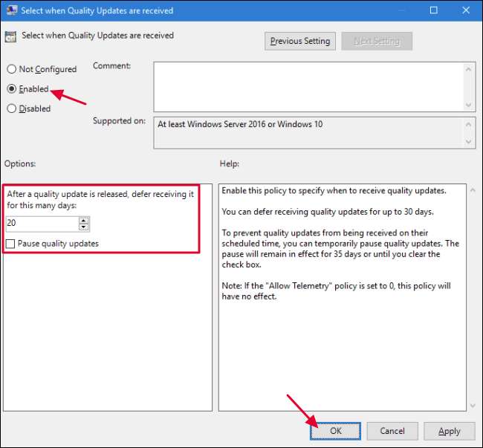This screenshot has height=448, width=483.
Task: Click the policy setting icon beside heading
Action: [x=10, y=36]
